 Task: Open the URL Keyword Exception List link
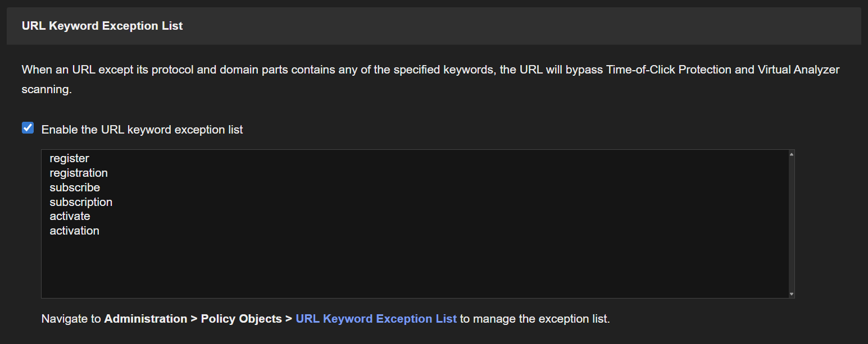[x=376, y=319]
